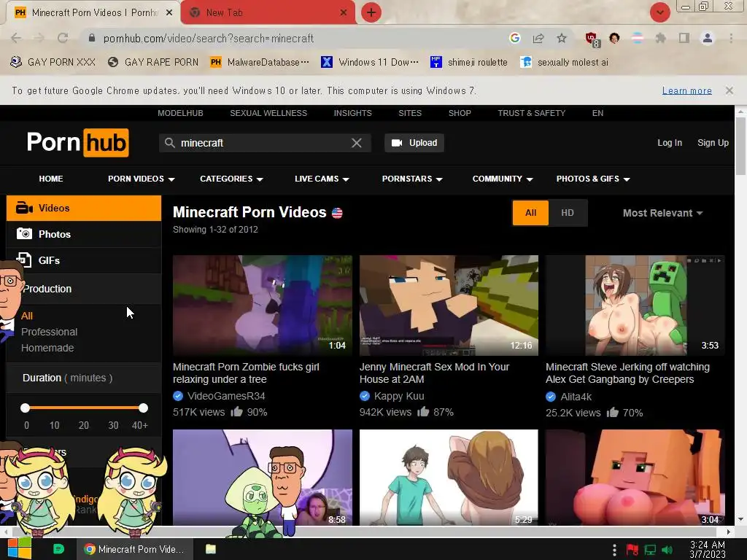Image resolution: width=747 pixels, height=560 pixels.
Task: Open the Most Relevant sort dropdown
Action: [x=662, y=213]
